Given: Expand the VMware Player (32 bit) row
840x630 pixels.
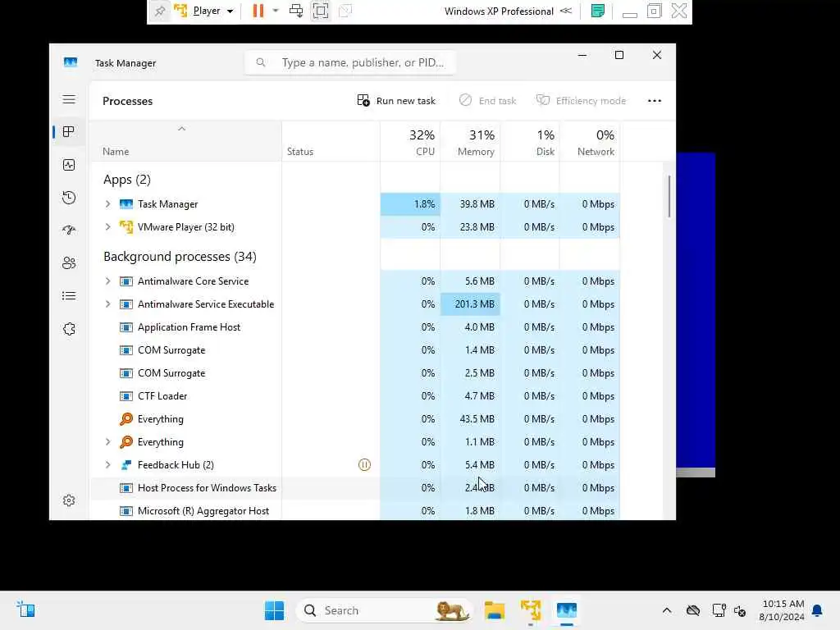Looking at the screenshot, I should pyautogui.click(x=107, y=227).
